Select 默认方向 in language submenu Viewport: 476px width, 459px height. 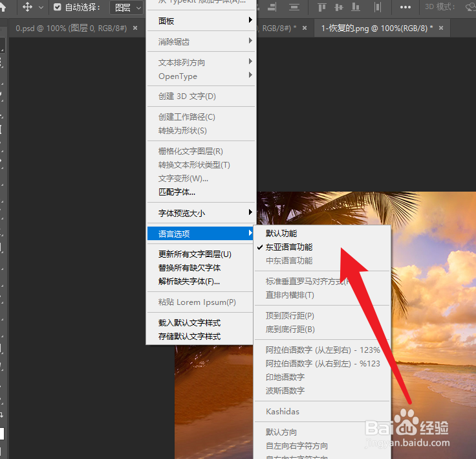(x=322, y=432)
